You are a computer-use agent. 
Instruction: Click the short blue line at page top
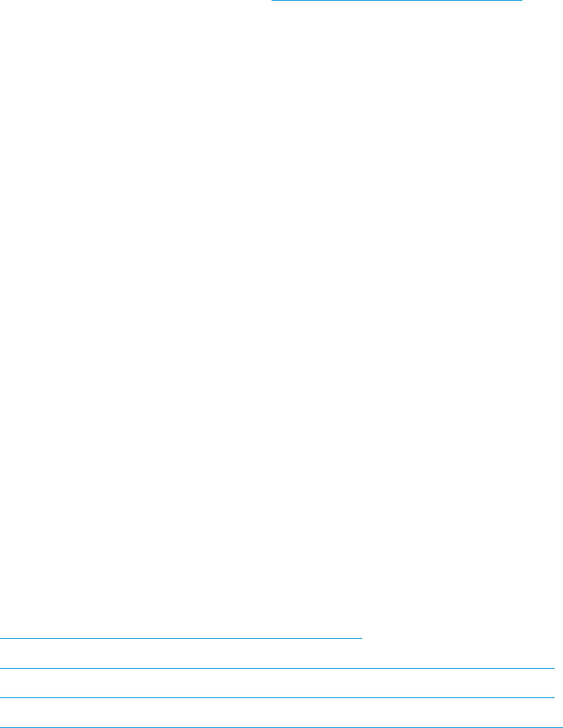(396, 1)
